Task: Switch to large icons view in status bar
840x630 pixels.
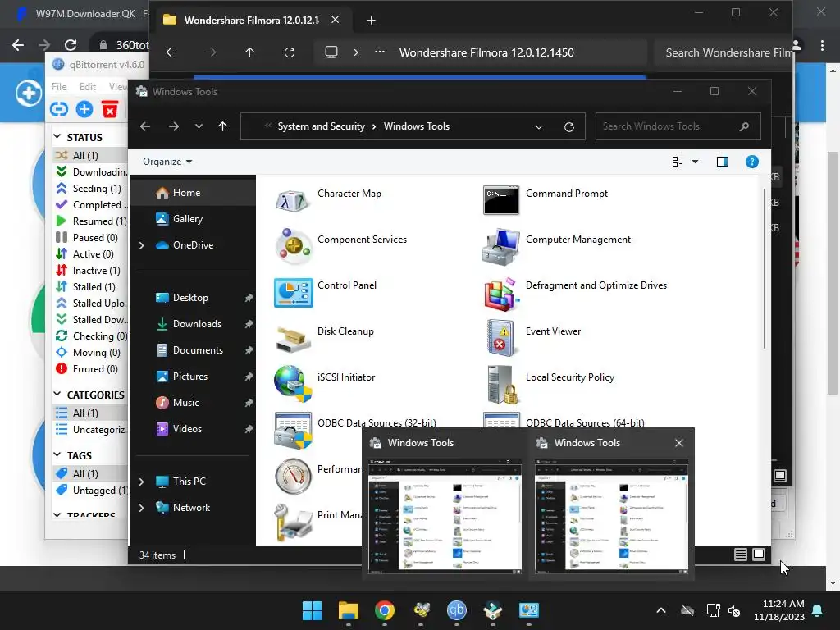Action: [759, 555]
